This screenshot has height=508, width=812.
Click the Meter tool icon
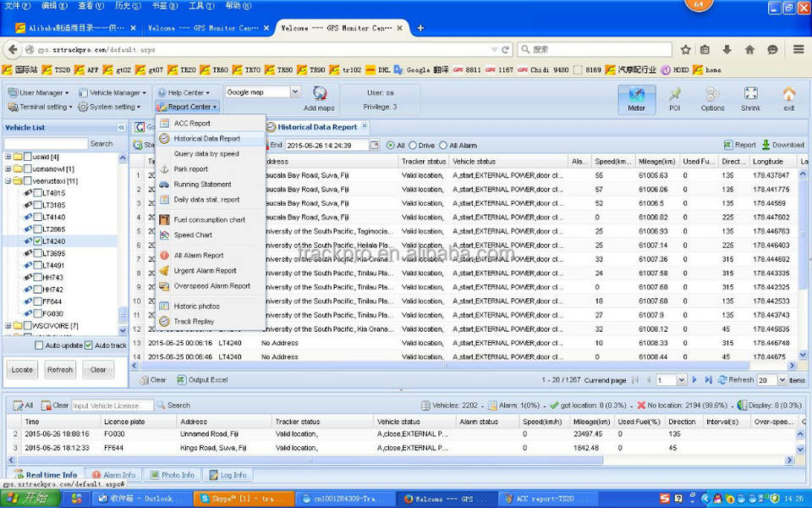pos(636,96)
